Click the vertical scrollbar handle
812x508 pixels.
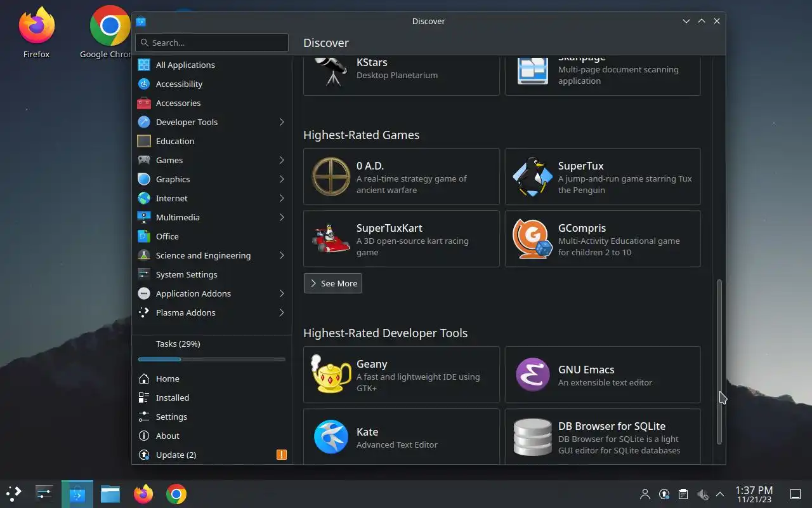click(x=719, y=362)
